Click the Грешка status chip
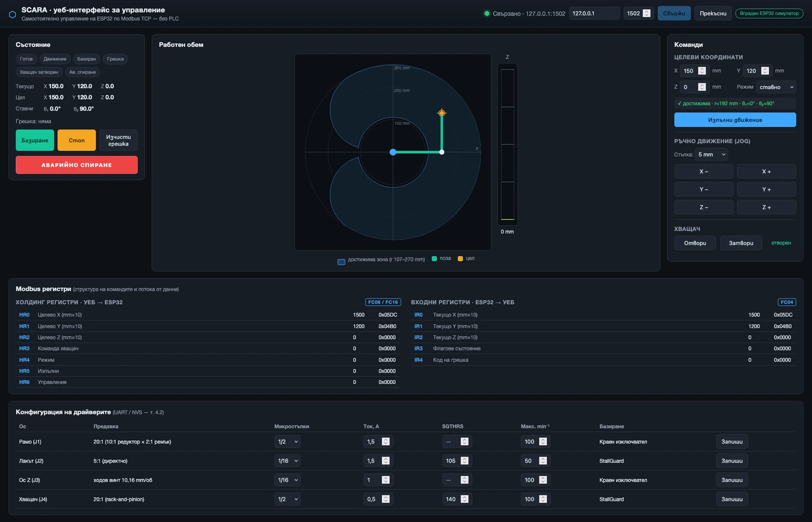Viewport: 812px width, 522px height. click(115, 59)
